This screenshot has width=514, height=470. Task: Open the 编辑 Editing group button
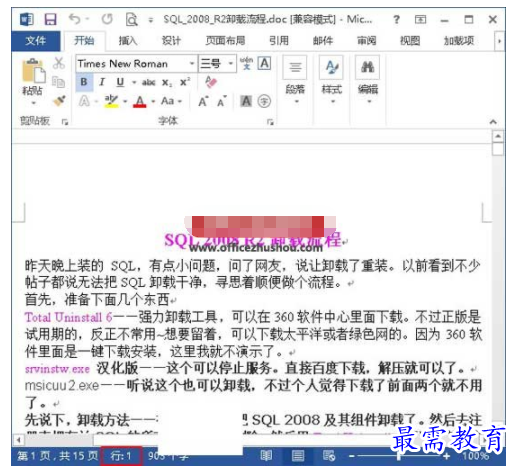click(x=368, y=80)
